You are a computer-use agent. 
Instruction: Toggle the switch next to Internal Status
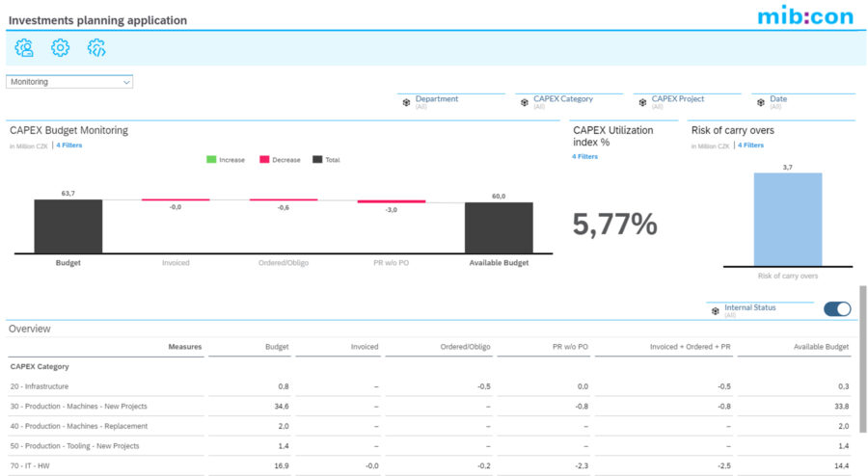click(837, 309)
